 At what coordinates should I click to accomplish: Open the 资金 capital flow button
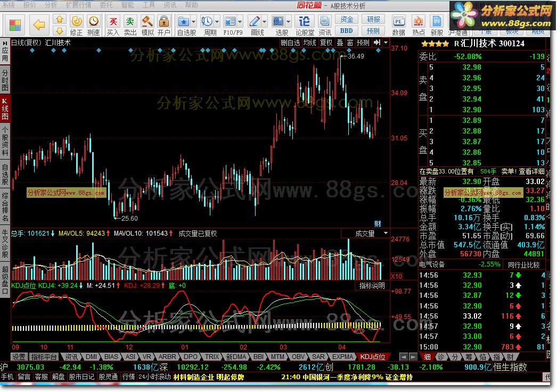346,20
